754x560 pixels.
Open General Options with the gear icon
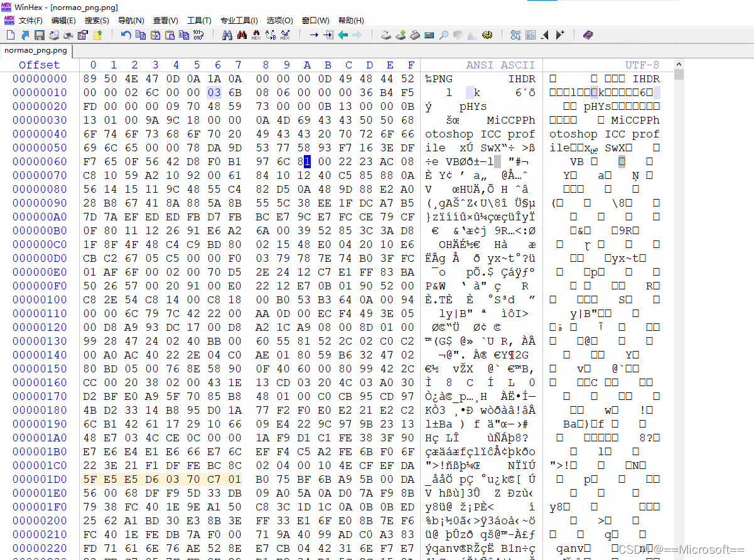[487, 35]
